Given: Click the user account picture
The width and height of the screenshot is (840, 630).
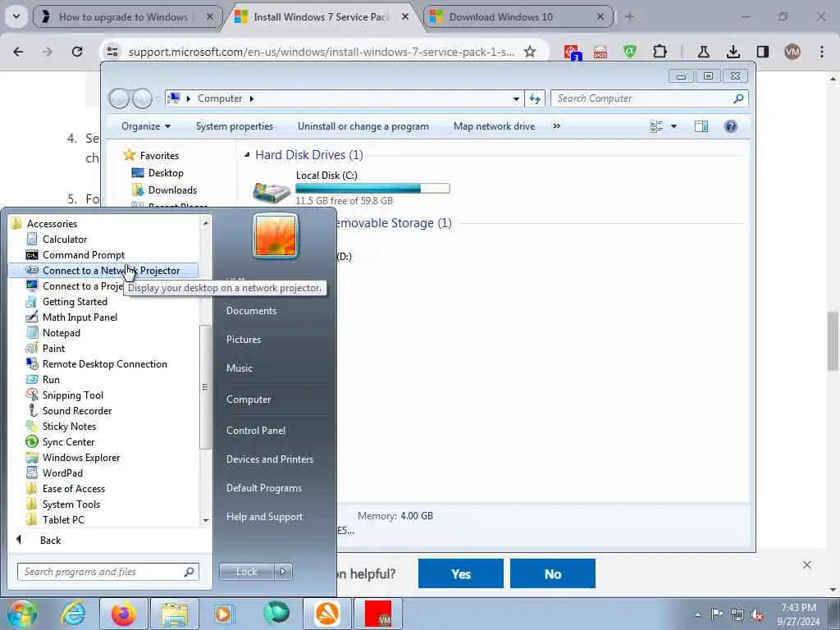Looking at the screenshot, I should [276, 235].
